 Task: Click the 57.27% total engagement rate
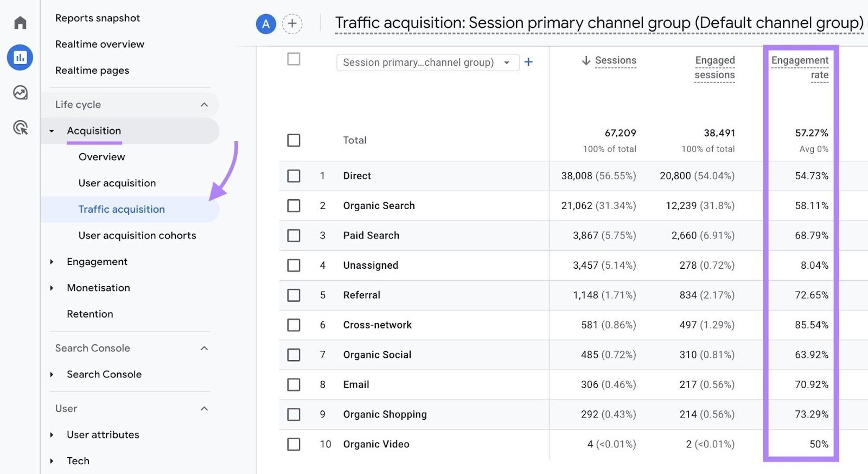812,133
